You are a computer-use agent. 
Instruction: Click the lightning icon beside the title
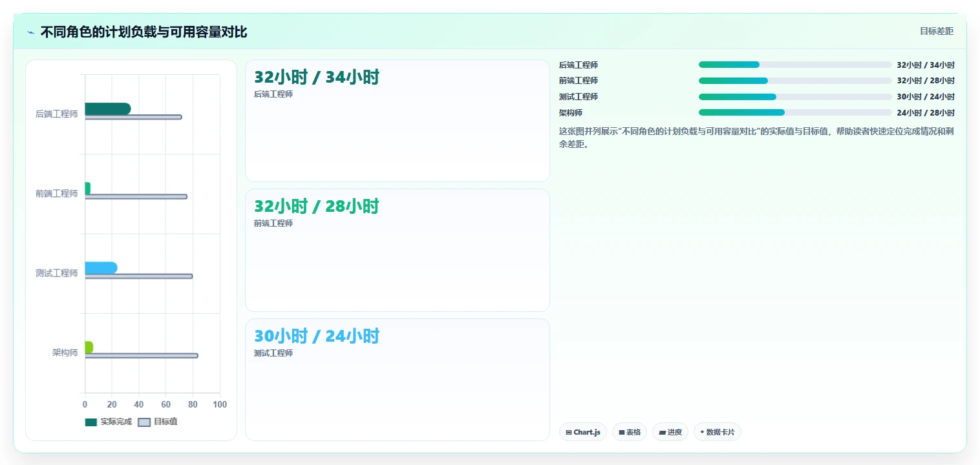[x=31, y=32]
